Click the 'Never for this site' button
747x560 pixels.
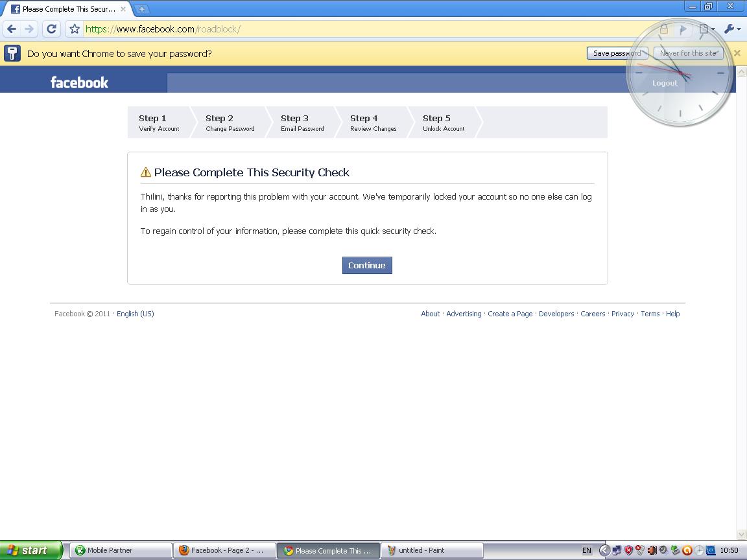click(x=689, y=53)
